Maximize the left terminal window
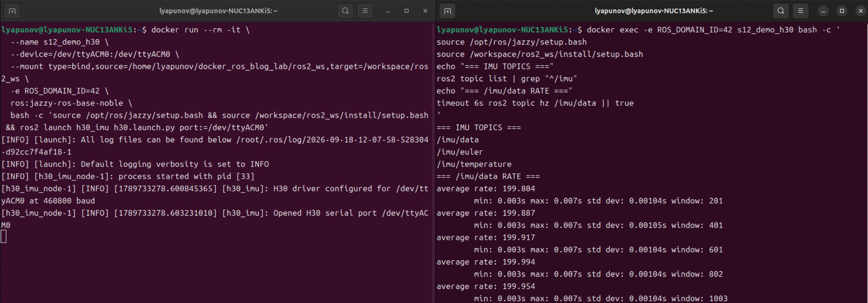Screen dimensions: 868x303 click(x=407, y=11)
